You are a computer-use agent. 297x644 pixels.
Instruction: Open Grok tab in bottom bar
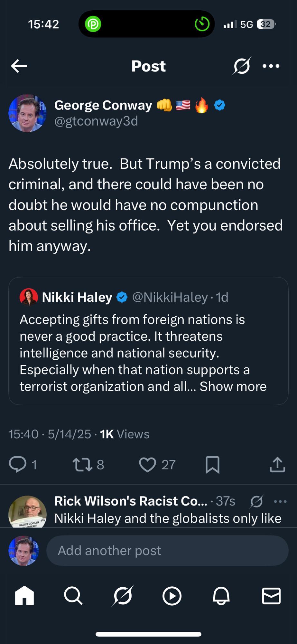123,596
